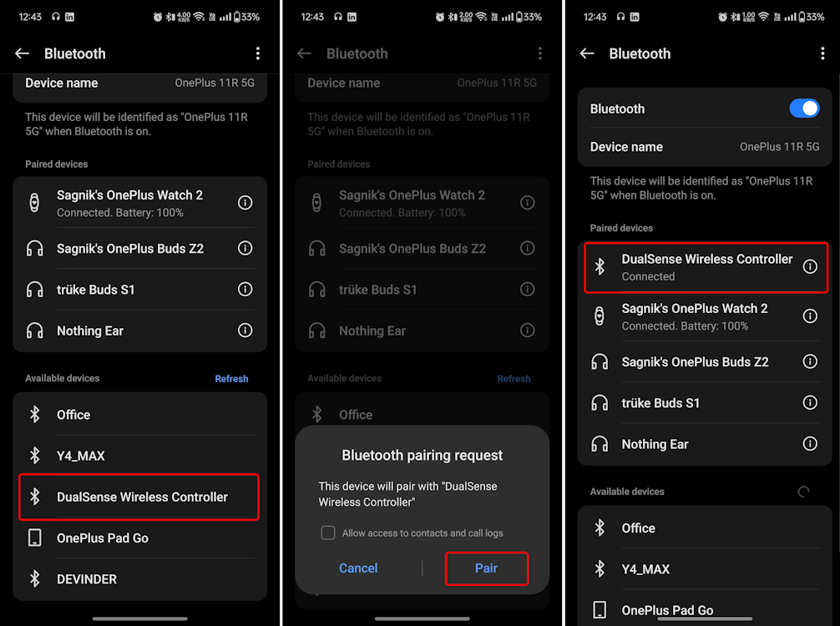Tap the back arrow in the right screen
The image size is (840, 626).
click(587, 53)
